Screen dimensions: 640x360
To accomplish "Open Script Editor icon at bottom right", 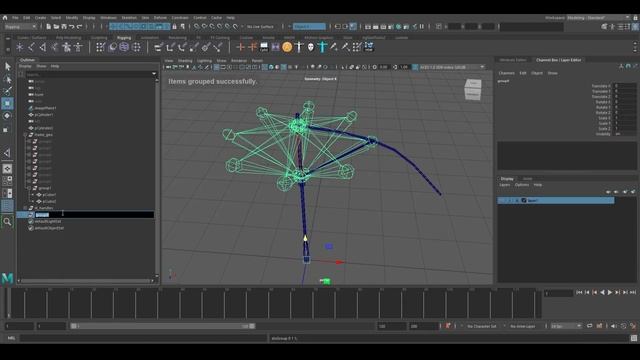I will pos(633,338).
